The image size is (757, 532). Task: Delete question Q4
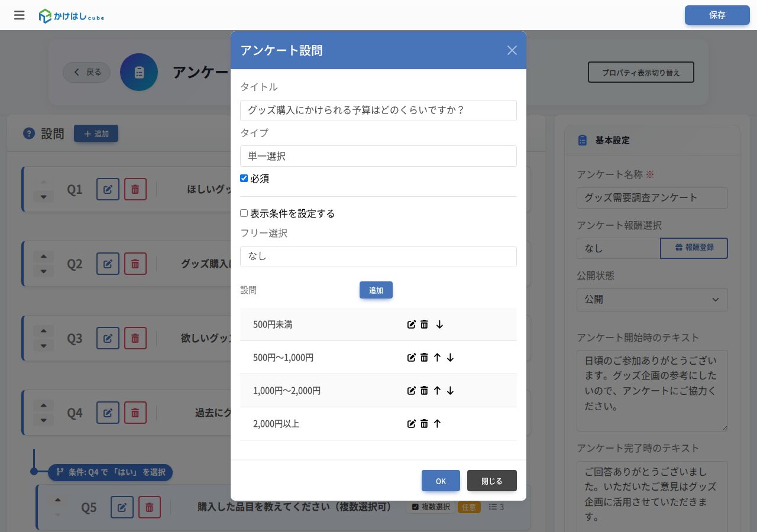(x=135, y=413)
